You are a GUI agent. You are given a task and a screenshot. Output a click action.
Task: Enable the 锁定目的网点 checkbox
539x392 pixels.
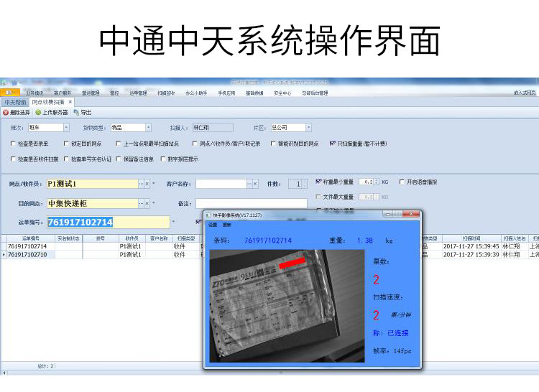point(66,144)
